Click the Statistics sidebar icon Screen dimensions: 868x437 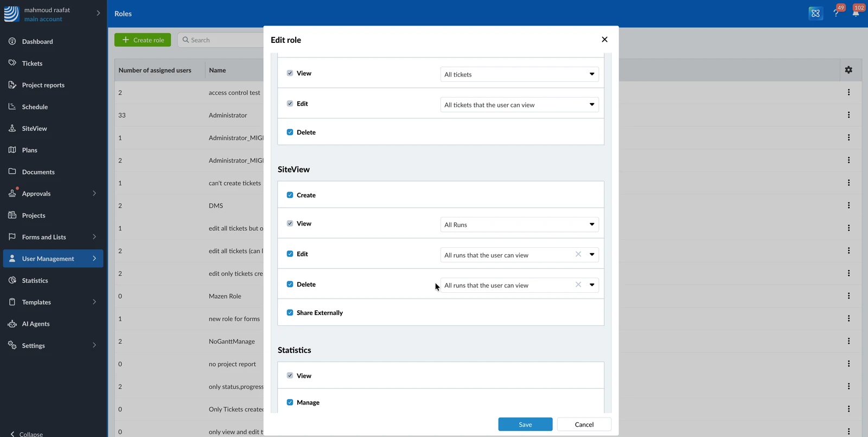(12, 280)
